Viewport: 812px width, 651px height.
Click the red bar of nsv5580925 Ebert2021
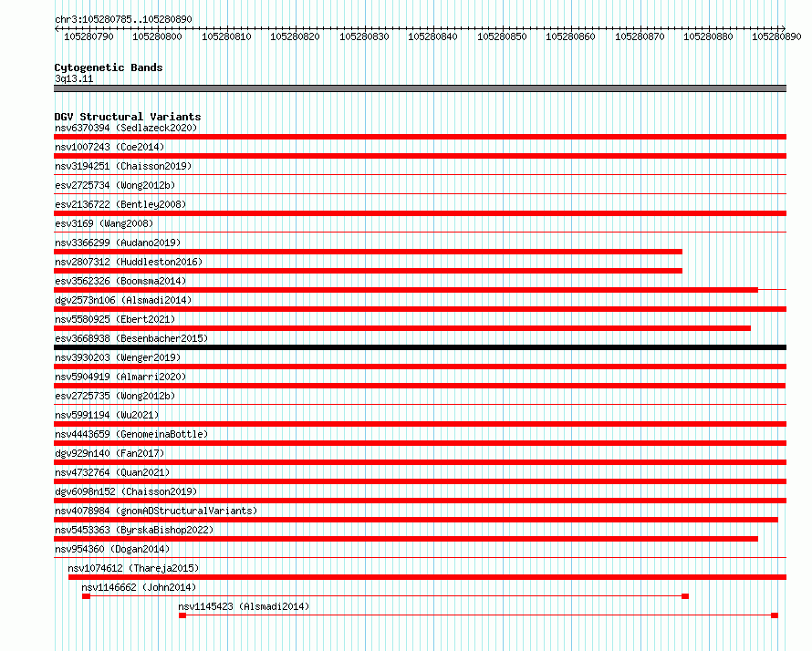coord(402,328)
